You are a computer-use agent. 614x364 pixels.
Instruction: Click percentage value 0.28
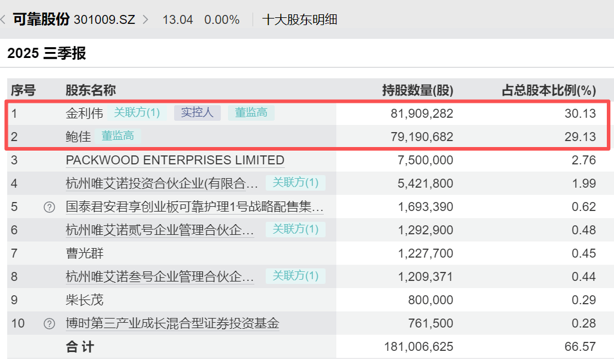pyautogui.click(x=584, y=323)
